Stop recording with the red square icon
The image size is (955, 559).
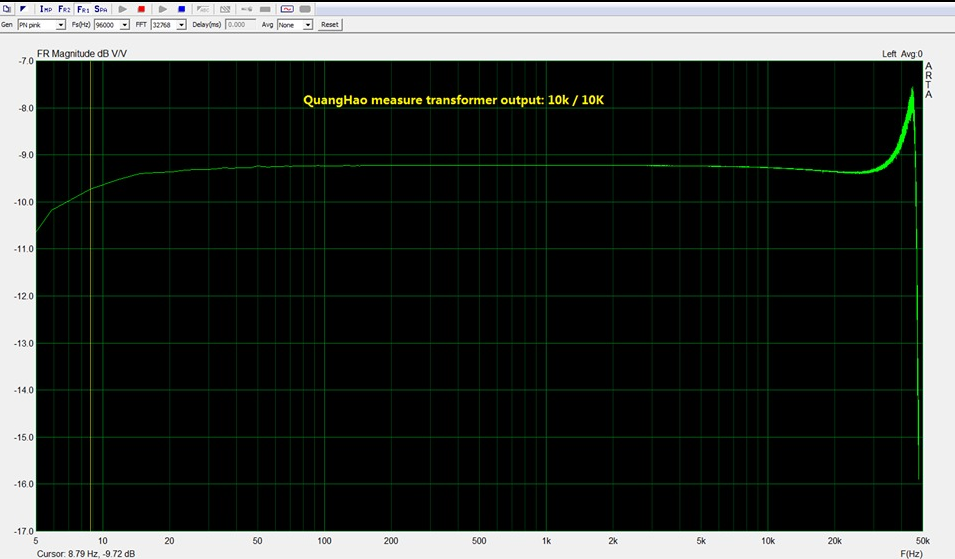(141, 9)
